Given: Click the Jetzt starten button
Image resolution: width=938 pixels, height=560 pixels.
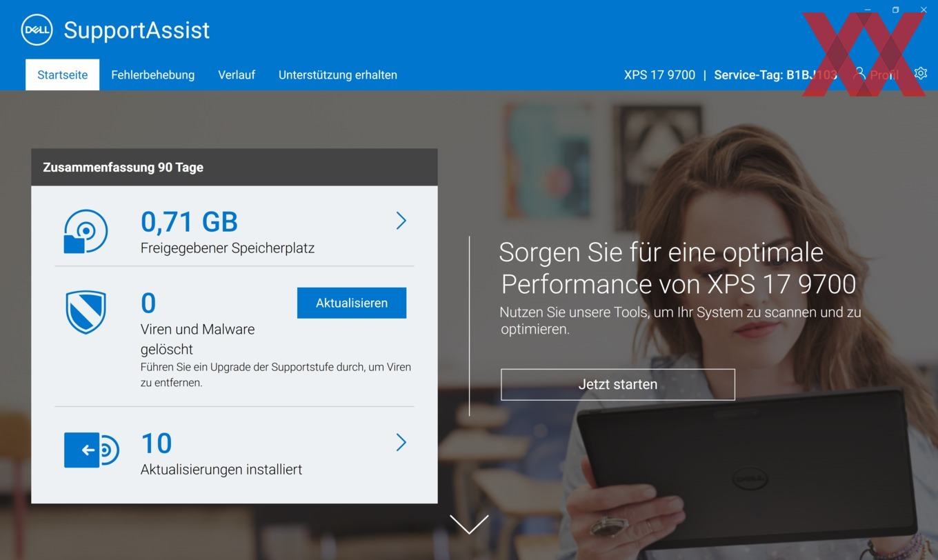Looking at the screenshot, I should tap(618, 384).
